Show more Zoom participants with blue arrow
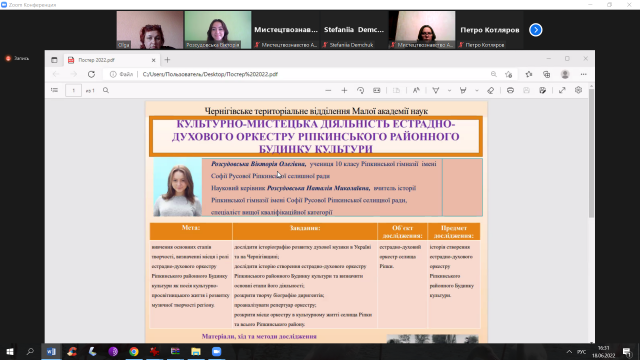 pyautogui.click(x=536, y=30)
